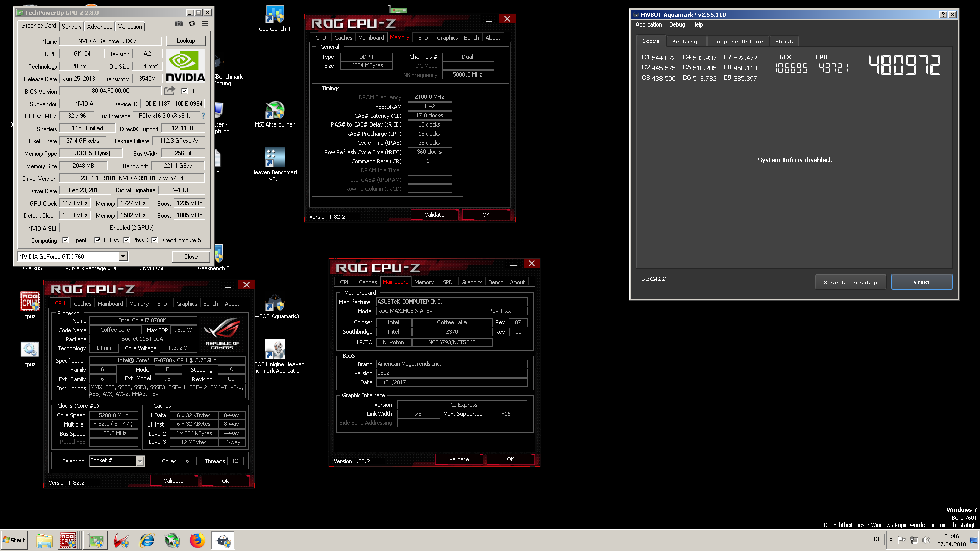Viewport: 980px width, 551px height.
Task: Click the Bus Interface question mark icon
Action: pyautogui.click(x=203, y=116)
